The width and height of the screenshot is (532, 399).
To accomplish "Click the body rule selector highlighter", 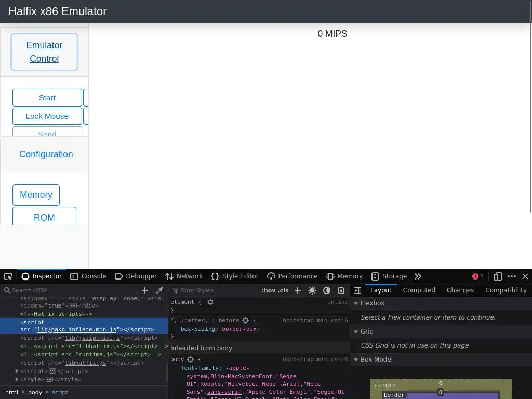I will [190, 360].
